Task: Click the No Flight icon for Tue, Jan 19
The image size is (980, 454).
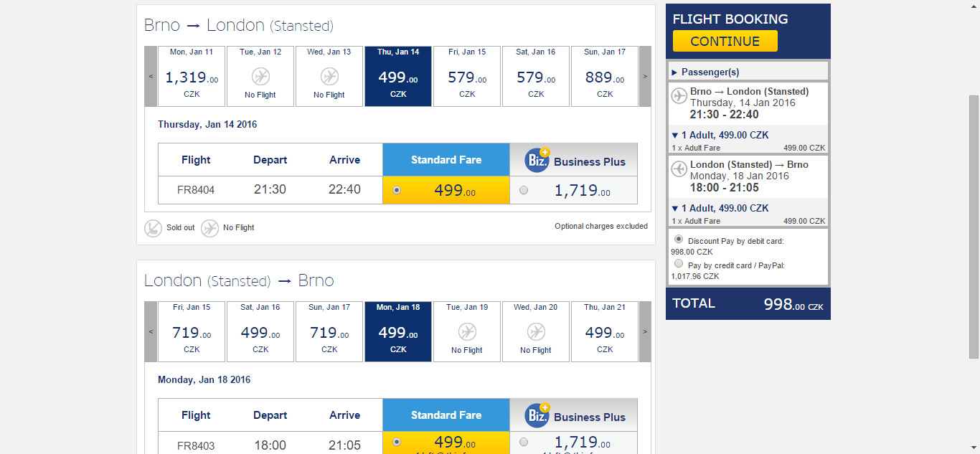Action: (x=467, y=331)
